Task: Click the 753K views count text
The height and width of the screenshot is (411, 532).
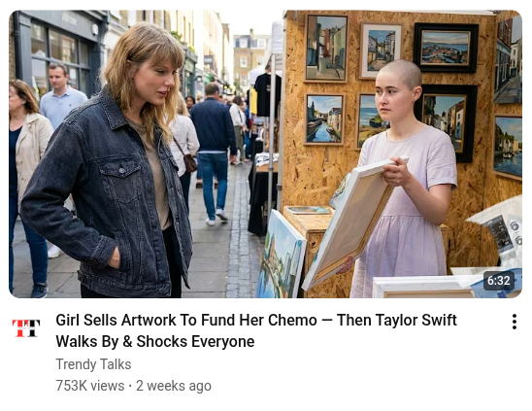Action: [90, 386]
